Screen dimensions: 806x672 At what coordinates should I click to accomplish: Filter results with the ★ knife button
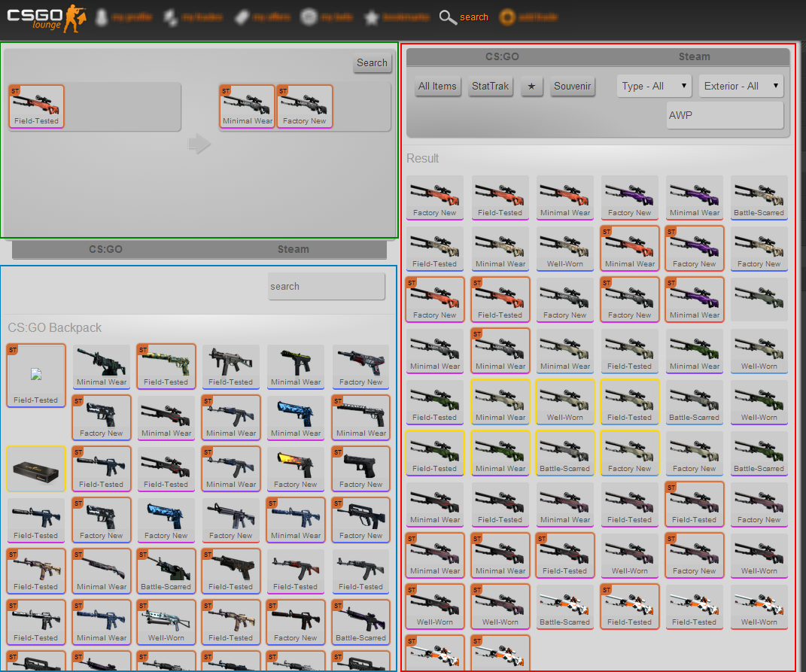531,87
